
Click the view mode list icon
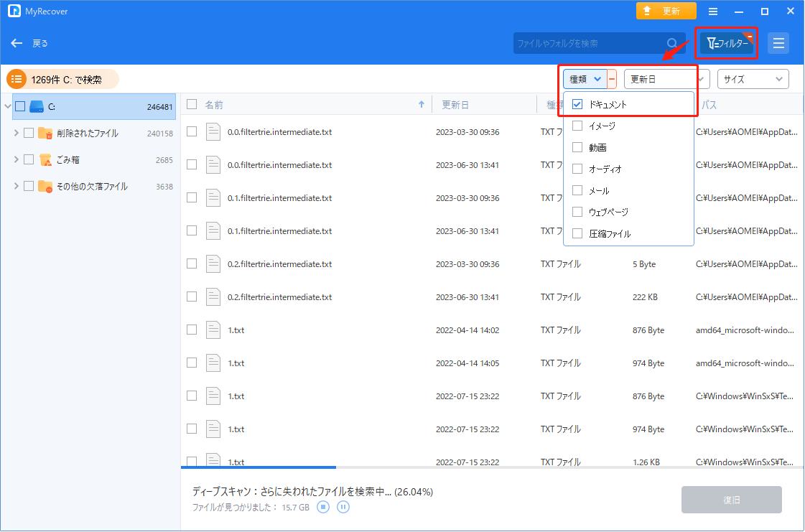click(778, 43)
